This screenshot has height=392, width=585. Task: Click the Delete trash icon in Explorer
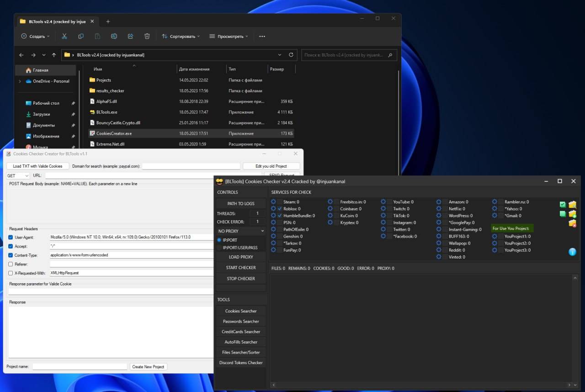147,36
